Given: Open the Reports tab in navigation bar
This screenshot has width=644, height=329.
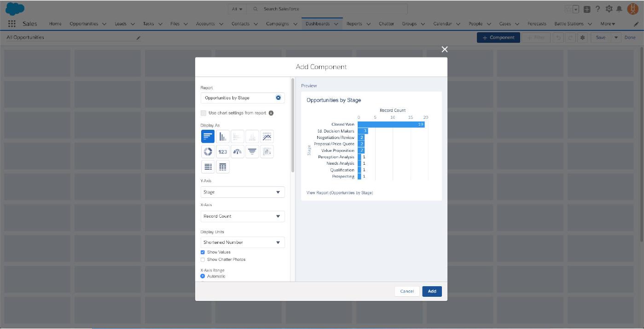Looking at the screenshot, I should [354, 24].
